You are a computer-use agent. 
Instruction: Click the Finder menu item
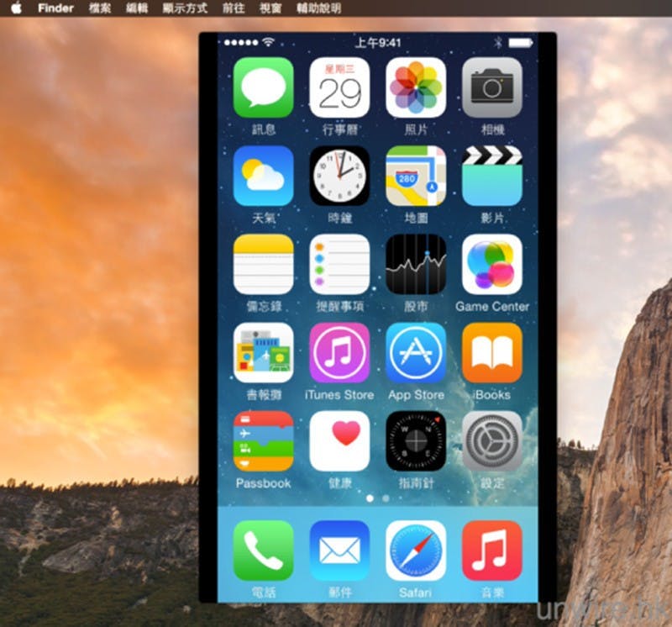[55, 8]
